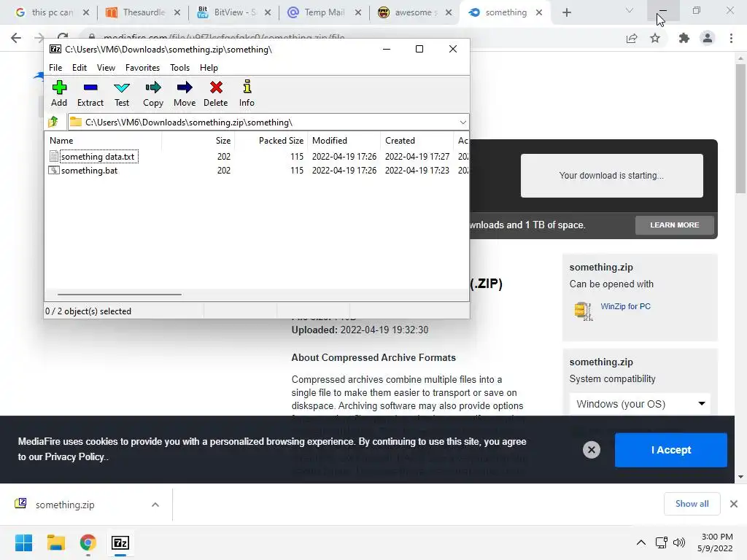Open the Windows Start menu
The width and height of the screenshot is (747, 560).
pyautogui.click(x=24, y=542)
